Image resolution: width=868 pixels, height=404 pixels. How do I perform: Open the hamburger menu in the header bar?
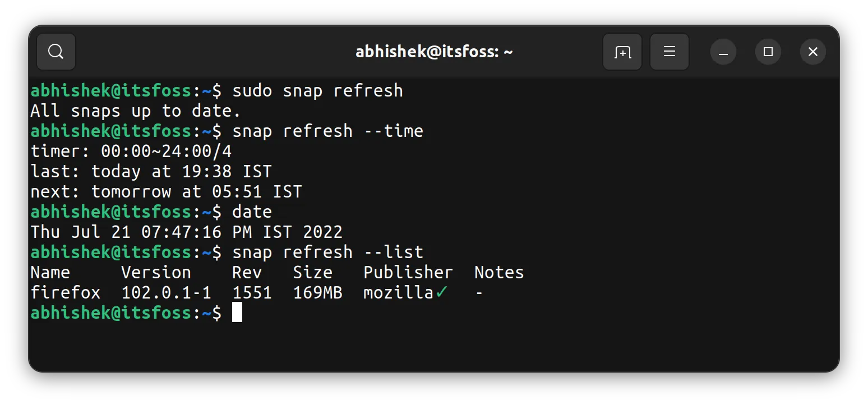click(x=669, y=51)
